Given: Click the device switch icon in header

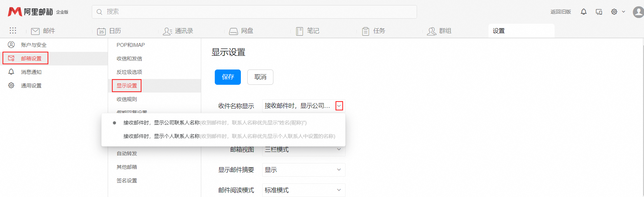Looking at the screenshot, I should pyautogui.click(x=599, y=12).
